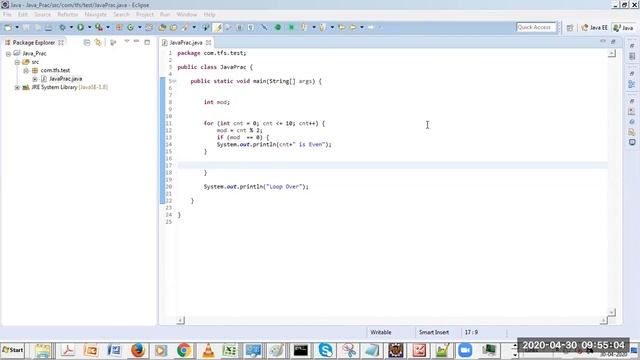Viewport: 640px width, 360px height.
Task: Click Collapse All in Package Explorer
Action: point(87,42)
